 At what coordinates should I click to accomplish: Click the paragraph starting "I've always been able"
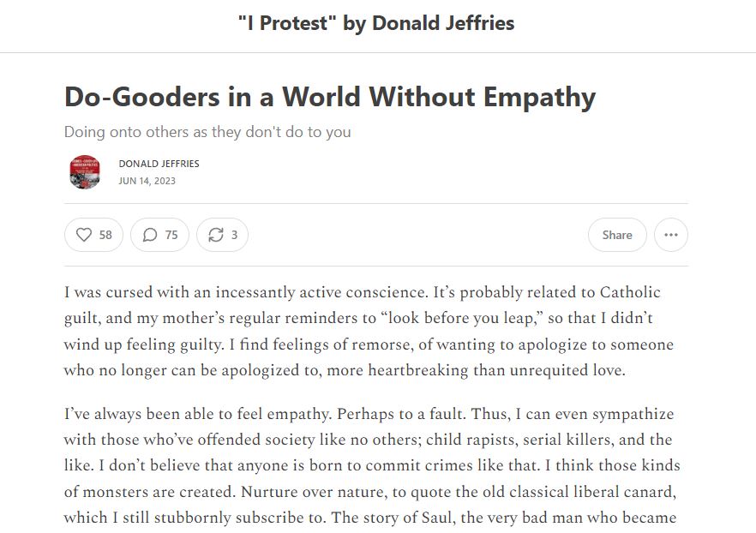pyautogui.click(x=369, y=465)
